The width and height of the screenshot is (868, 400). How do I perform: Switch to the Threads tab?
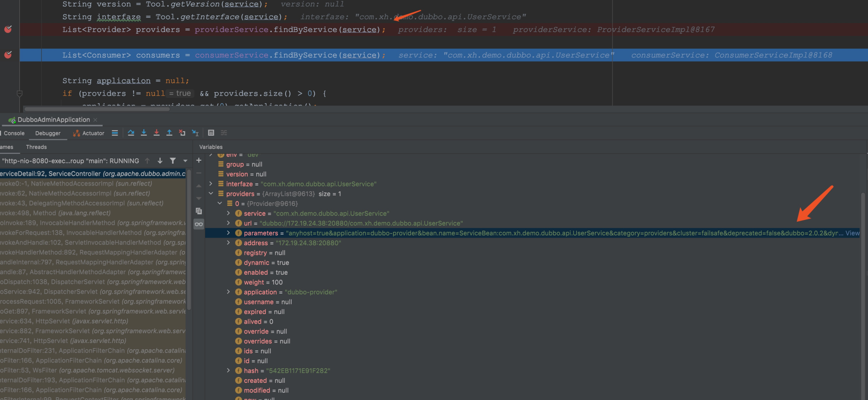click(x=36, y=147)
